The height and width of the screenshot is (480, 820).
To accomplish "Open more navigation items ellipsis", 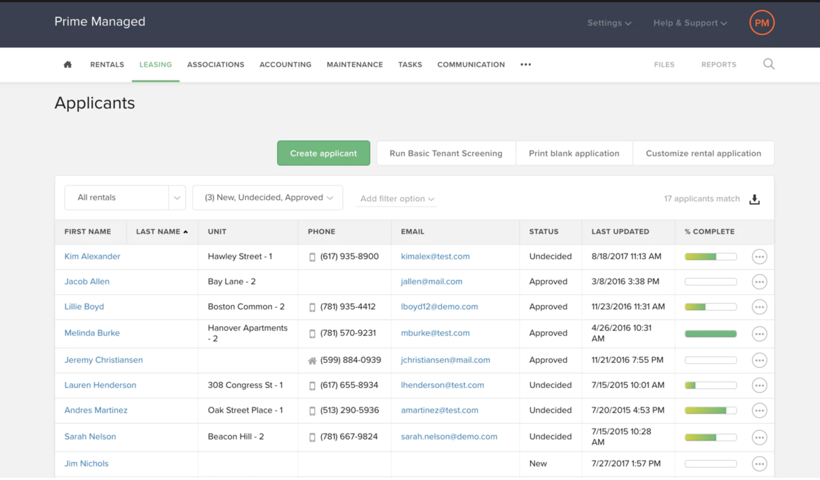I will tap(525, 65).
